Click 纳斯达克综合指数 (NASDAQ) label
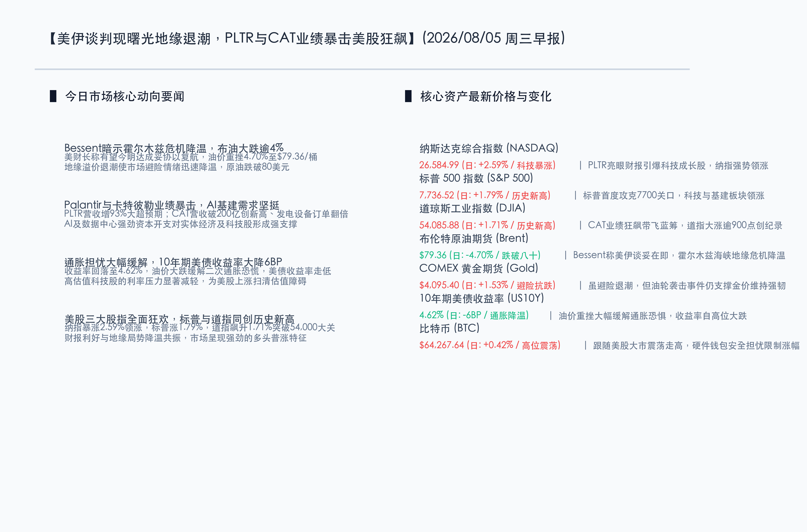Image resolution: width=807 pixels, height=532 pixels. (489, 148)
